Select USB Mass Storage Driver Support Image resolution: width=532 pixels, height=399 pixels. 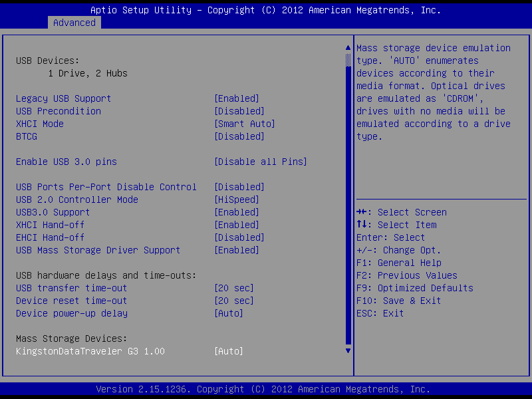tap(98, 250)
